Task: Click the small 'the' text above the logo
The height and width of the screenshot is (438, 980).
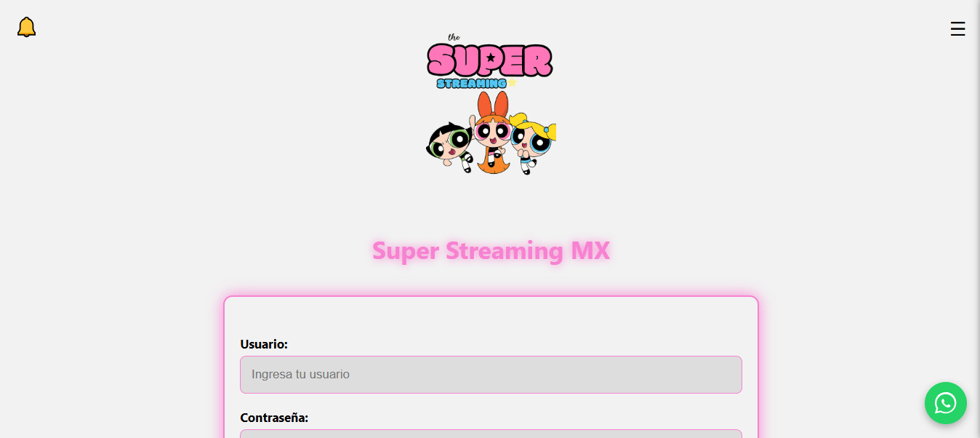Action: pos(454,37)
